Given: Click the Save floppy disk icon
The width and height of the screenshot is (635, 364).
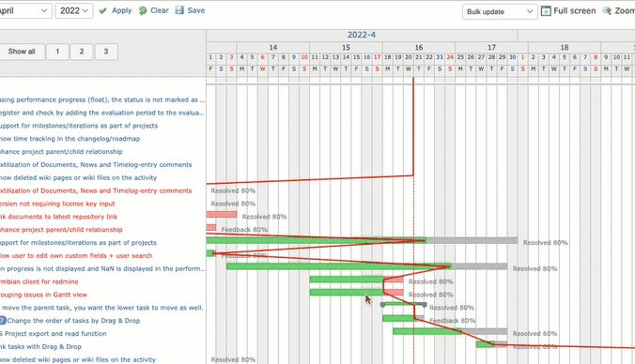Looking at the screenshot, I should point(179,10).
